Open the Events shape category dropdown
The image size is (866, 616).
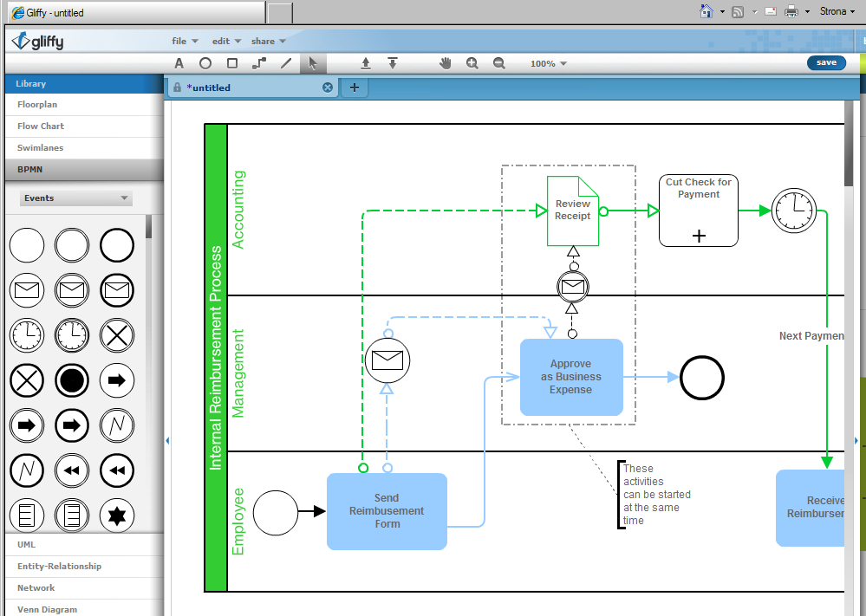pyautogui.click(x=75, y=198)
